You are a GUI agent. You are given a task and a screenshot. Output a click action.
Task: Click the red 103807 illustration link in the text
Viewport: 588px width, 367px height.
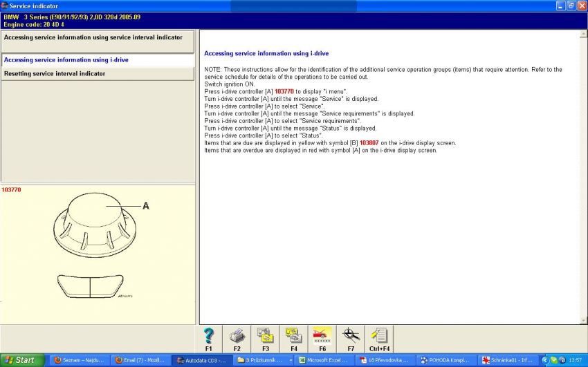coord(369,143)
